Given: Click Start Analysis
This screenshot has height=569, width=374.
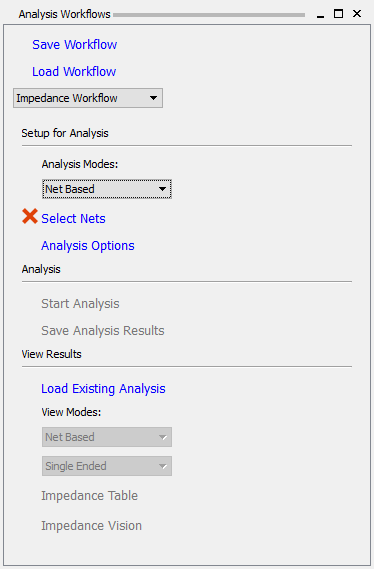Looking at the screenshot, I should [80, 304].
